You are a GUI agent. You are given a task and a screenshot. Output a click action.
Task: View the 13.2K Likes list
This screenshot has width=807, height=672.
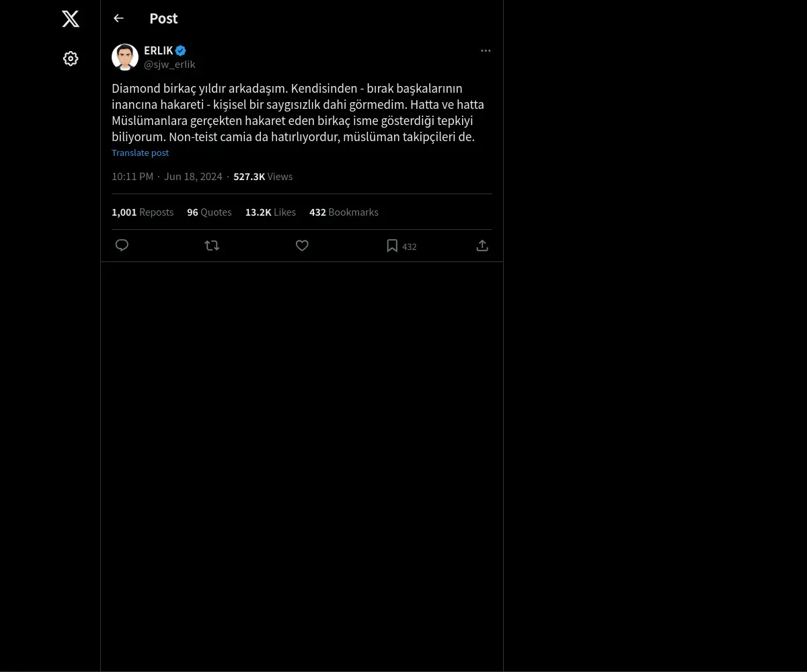coord(270,212)
